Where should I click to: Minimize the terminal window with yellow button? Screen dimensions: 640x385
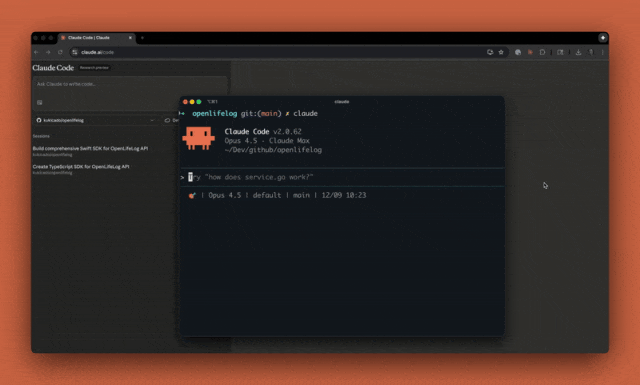[x=192, y=102]
